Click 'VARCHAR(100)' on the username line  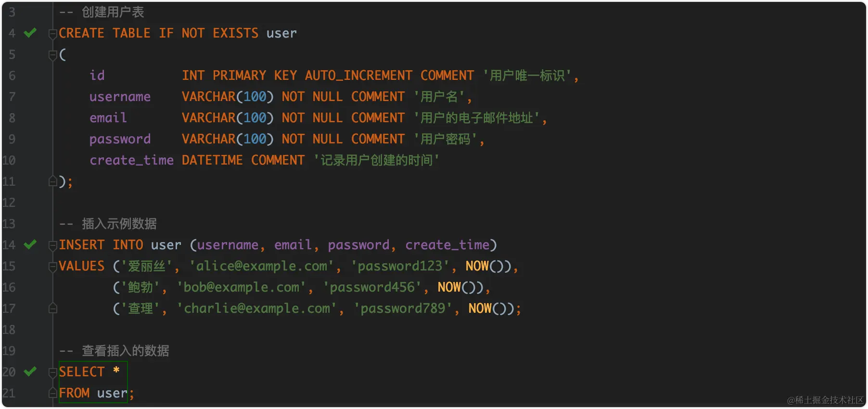[228, 97]
